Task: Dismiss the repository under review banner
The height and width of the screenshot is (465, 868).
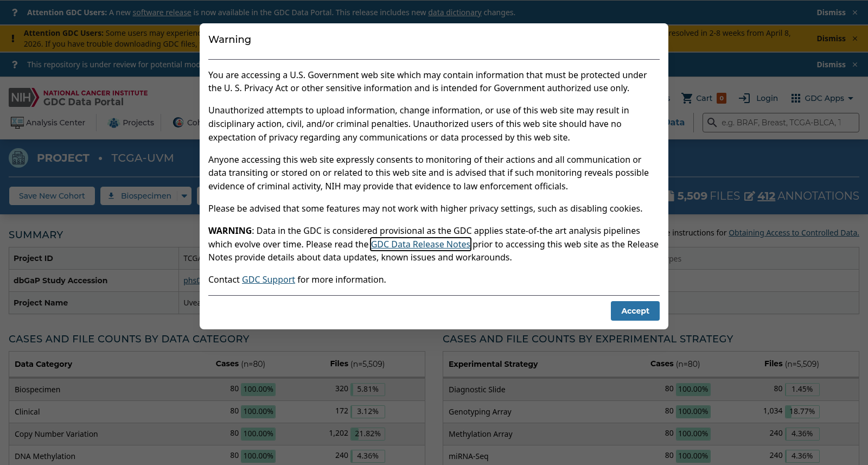Action: 837,65
